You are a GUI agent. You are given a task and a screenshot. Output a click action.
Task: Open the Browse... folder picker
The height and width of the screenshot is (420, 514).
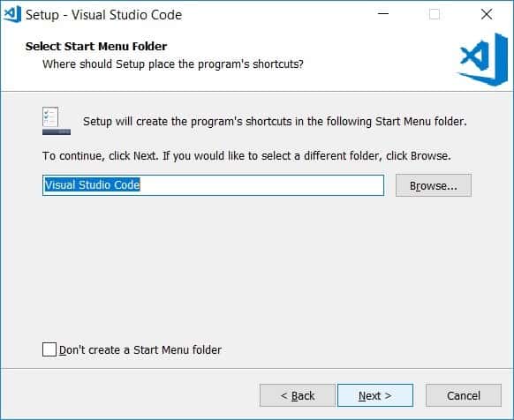pyautogui.click(x=434, y=185)
